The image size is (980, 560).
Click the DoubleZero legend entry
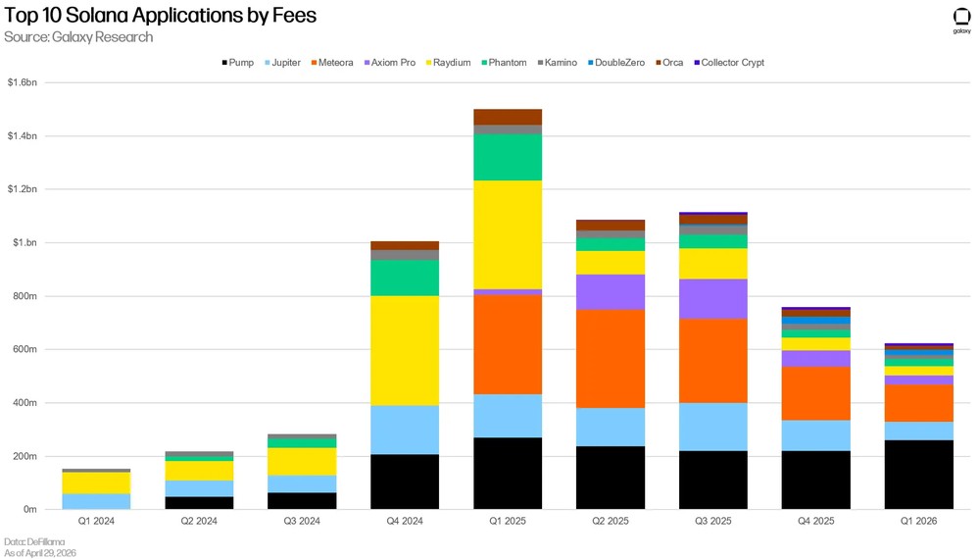pyautogui.click(x=616, y=63)
